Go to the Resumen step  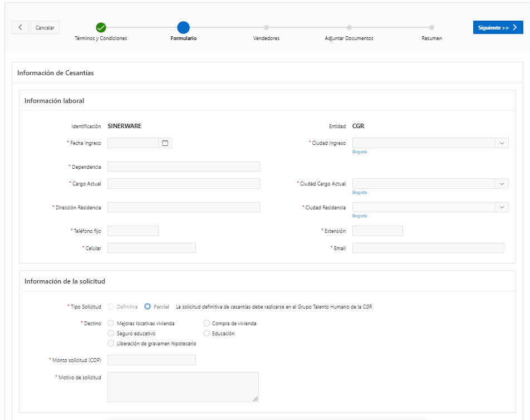[x=431, y=27]
